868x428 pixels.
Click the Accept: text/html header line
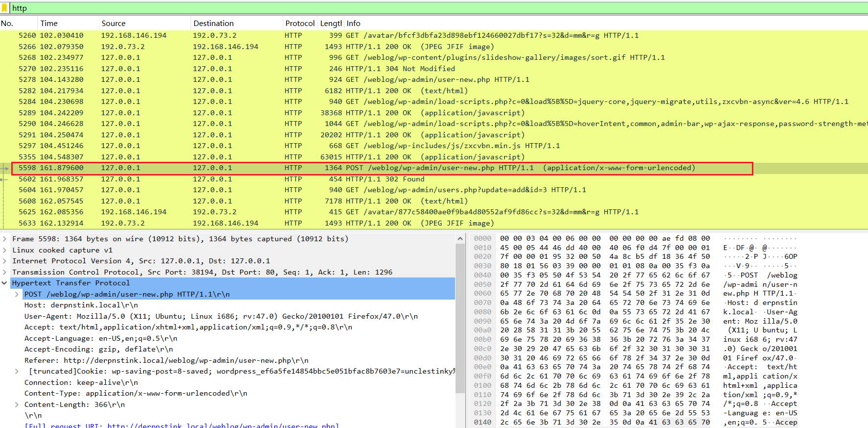188,327
